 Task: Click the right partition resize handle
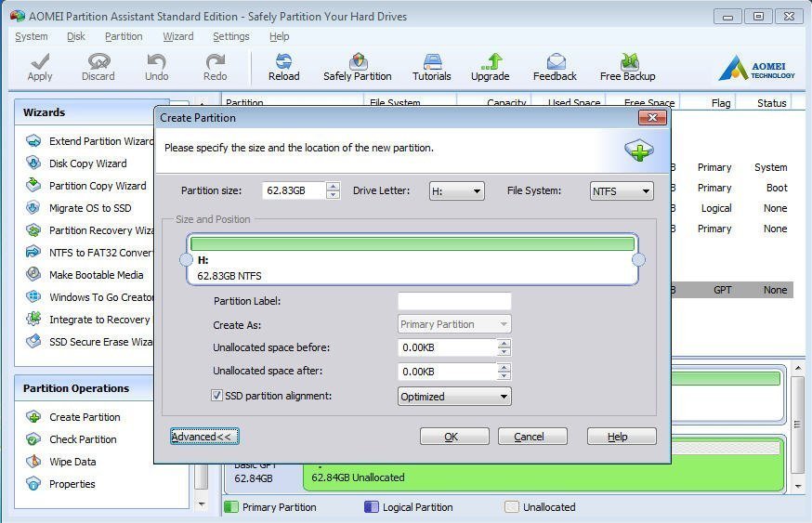click(x=638, y=260)
